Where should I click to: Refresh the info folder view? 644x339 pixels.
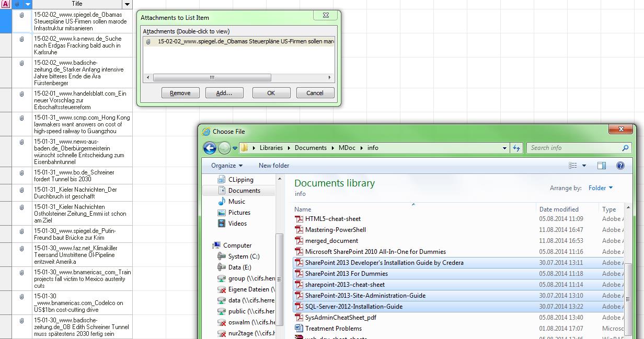pos(516,148)
